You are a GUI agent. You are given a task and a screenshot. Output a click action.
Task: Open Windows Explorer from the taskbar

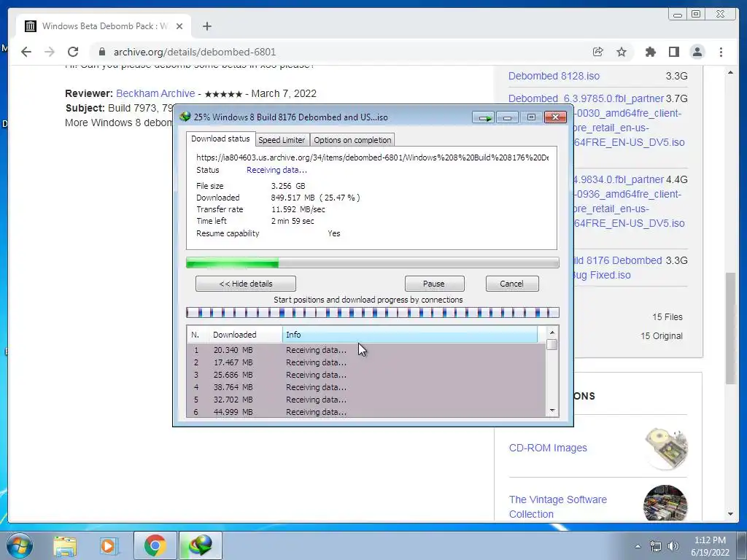65,545
